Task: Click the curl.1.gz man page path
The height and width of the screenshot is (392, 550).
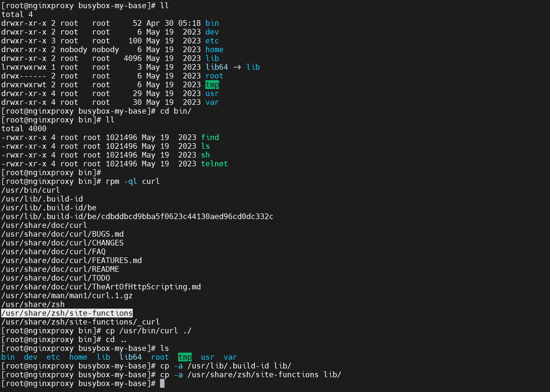Action: point(67,296)
